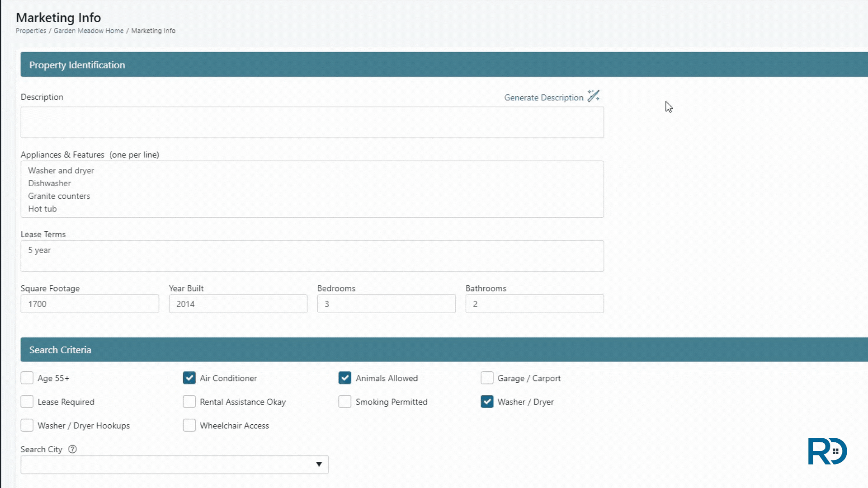Check the Garage / Carport option
The height and width of the screenshot is (488, 868).
(487, 378)
